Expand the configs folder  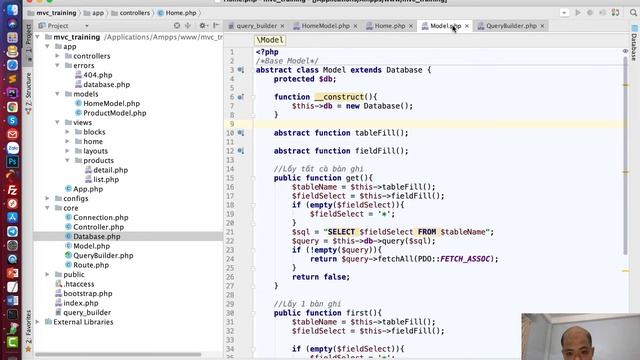47,198
